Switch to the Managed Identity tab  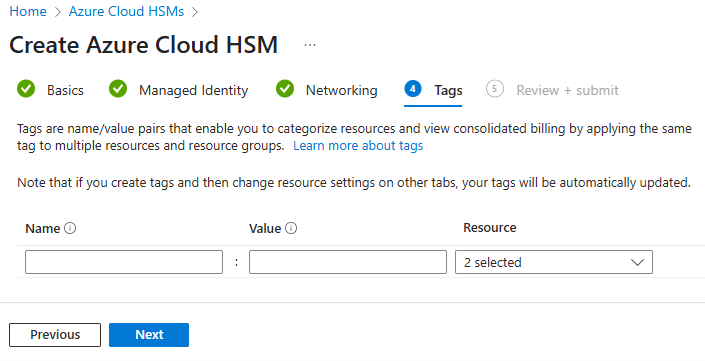pyautogui.click(x=193, y=90)
